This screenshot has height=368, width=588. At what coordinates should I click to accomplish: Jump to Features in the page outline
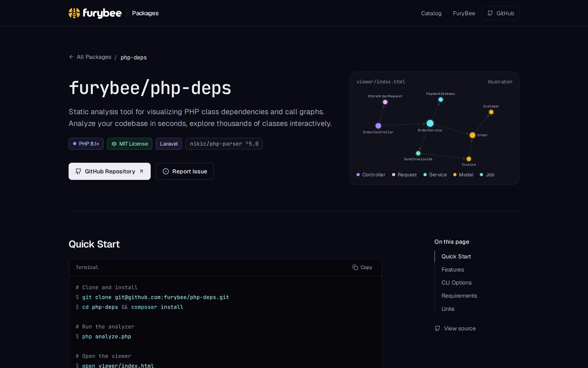[452, 269]
